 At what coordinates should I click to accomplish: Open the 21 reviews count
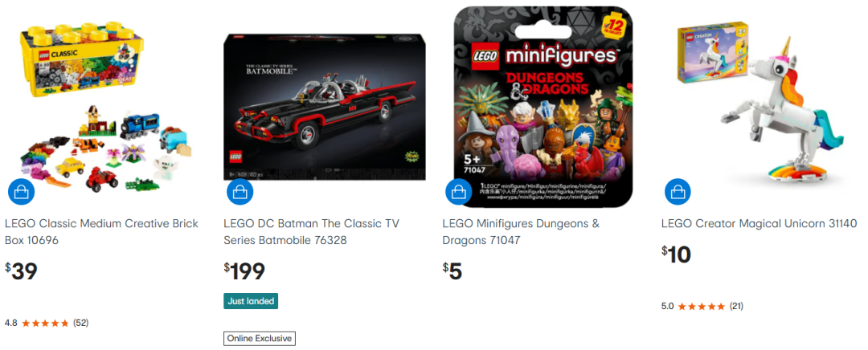tap(736, 307)
